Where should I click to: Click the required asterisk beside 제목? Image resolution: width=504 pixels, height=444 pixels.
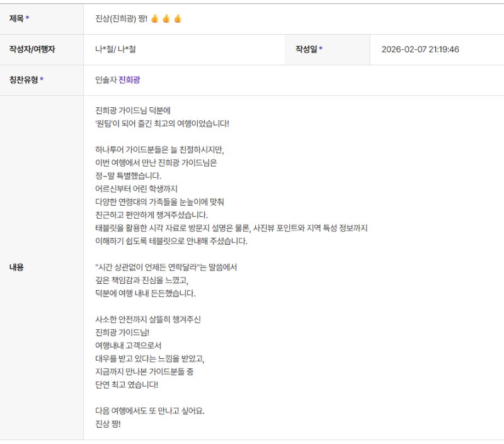[x=27, y=19]
